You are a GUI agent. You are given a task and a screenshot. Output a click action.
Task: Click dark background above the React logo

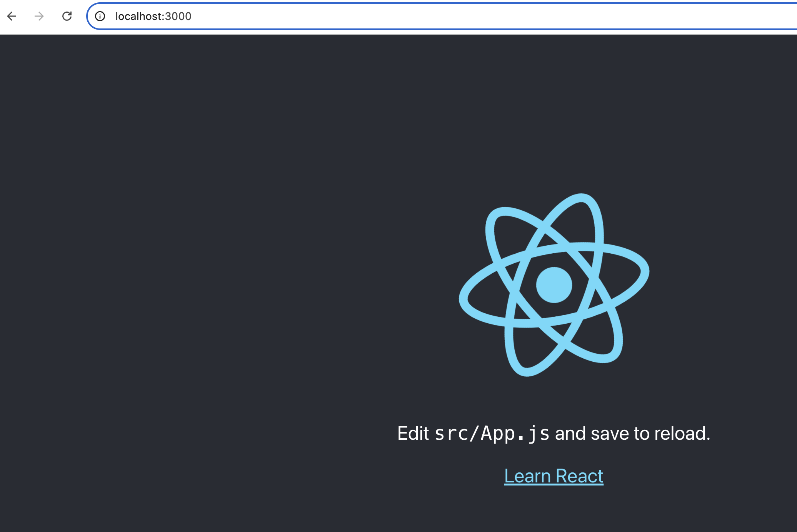(554, 115)
